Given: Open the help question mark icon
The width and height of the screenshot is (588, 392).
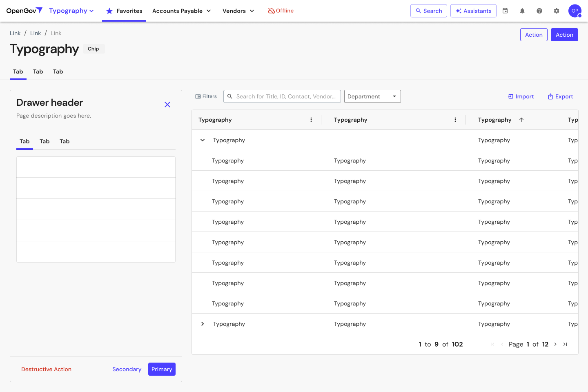Looking at the screenshot, I should pos(539,11).
